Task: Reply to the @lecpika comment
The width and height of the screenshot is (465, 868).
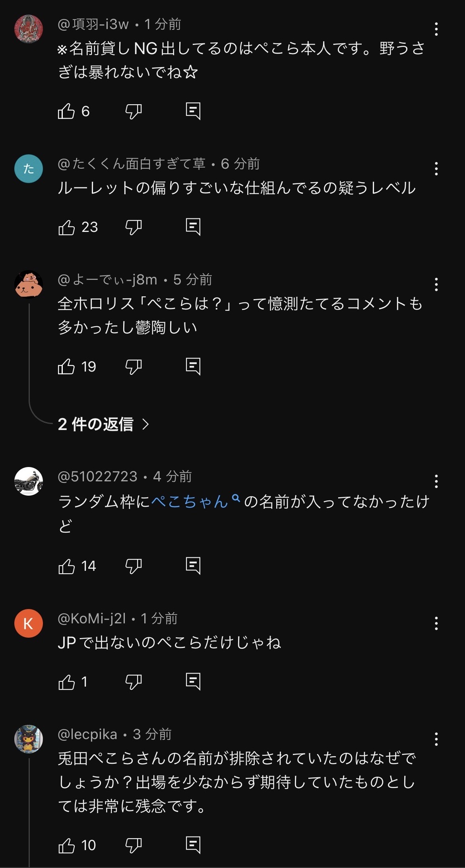Action: coord(193,845)
